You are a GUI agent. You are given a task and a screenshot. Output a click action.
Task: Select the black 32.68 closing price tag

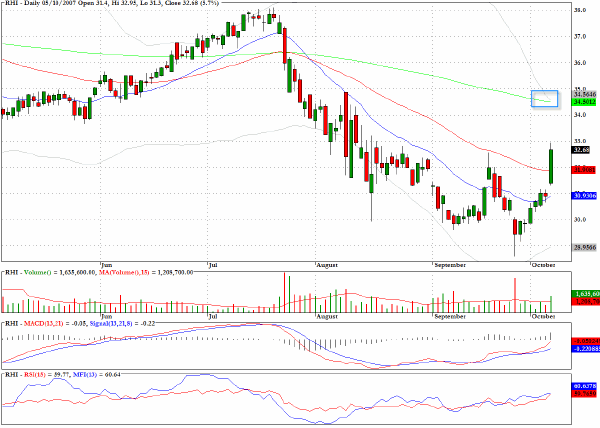coord(581,150)
